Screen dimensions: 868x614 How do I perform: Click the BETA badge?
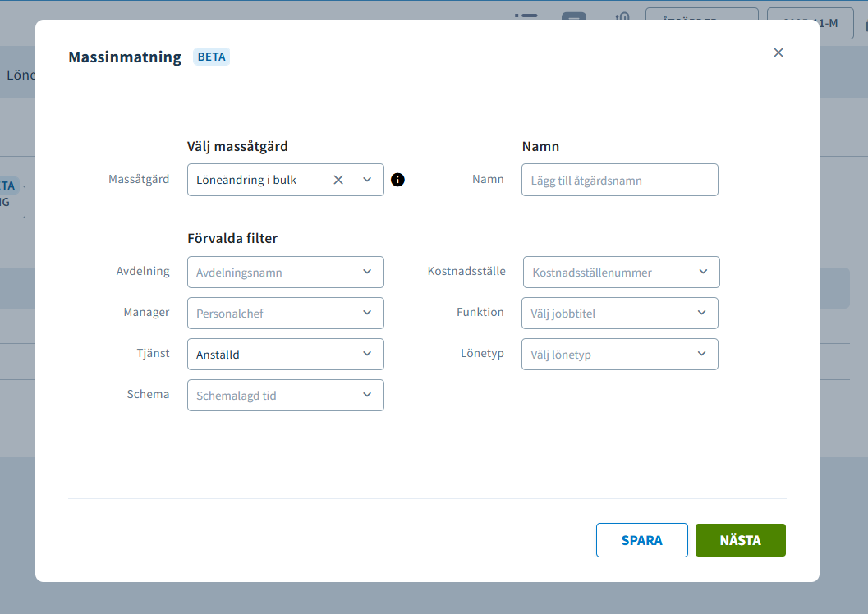pos(212,57)
